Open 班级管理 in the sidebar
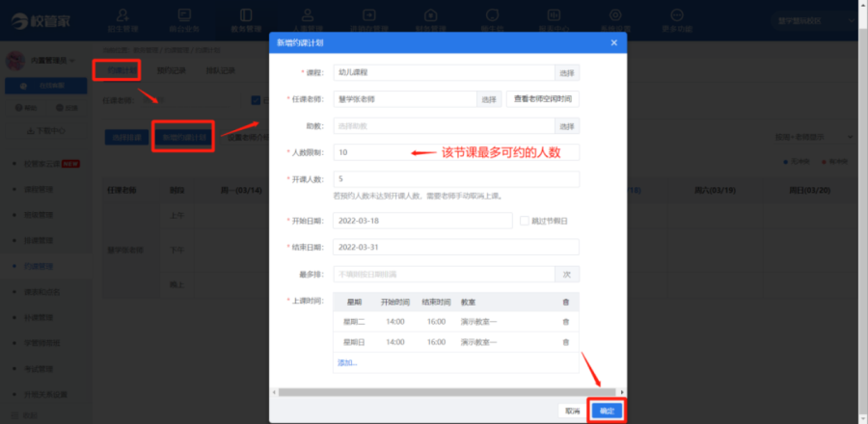The height and width of the screenshot is (424, 868). 39,215
